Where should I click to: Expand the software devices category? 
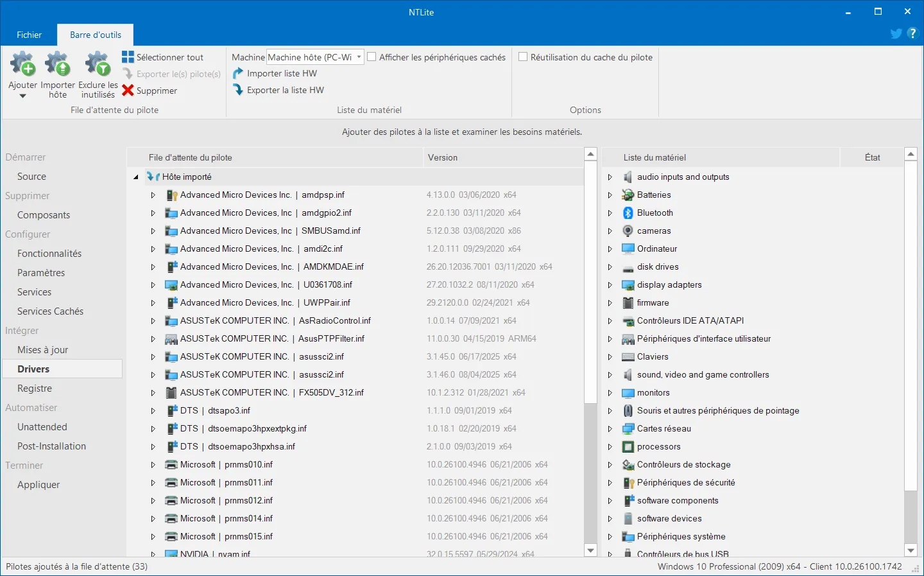pos(610,518)
